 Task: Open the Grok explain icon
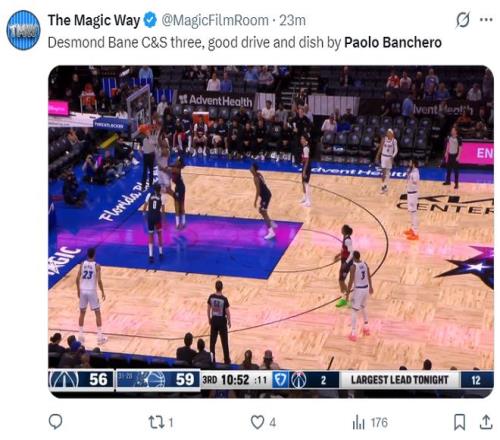coord(463,19)
